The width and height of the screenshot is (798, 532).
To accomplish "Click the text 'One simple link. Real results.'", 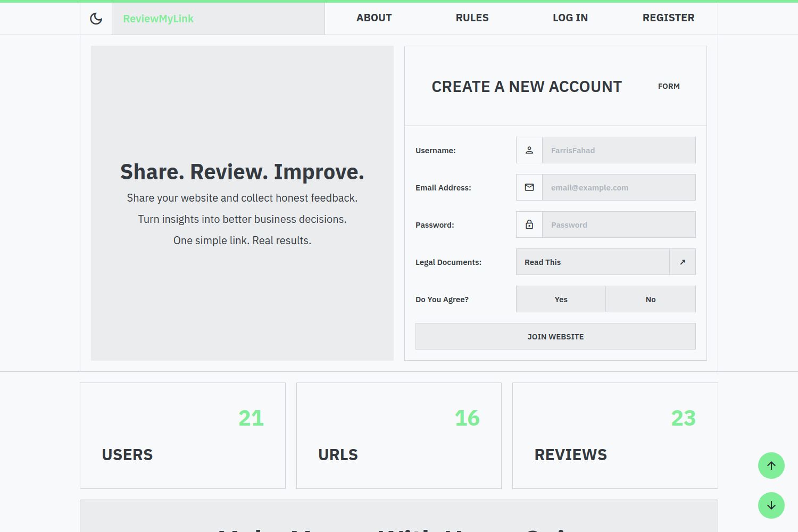I will point(242,240).
